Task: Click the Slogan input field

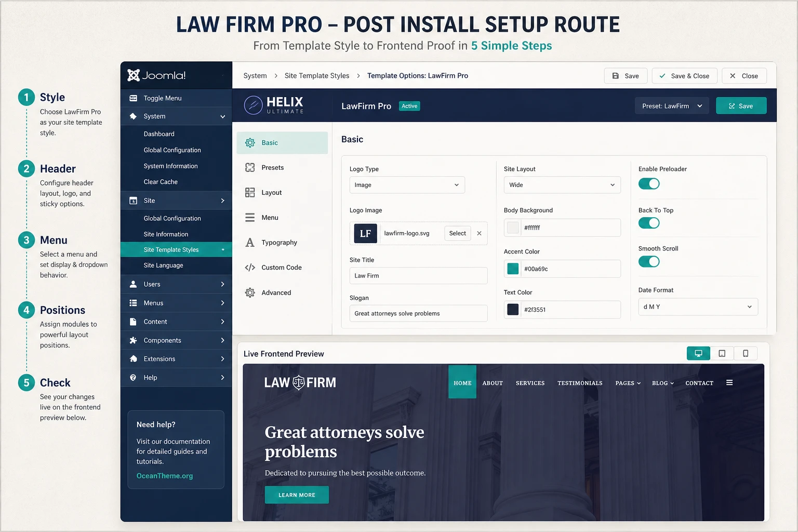Action: click(418, 313)
